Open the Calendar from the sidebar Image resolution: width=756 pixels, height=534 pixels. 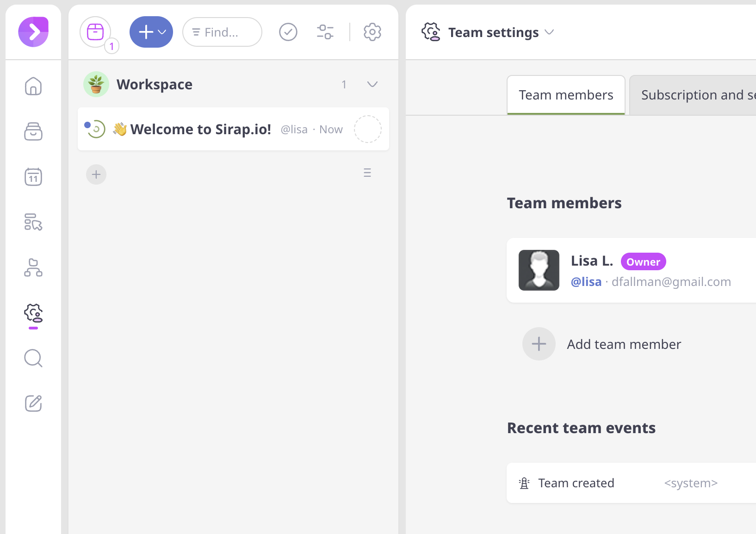coord(33,177)
